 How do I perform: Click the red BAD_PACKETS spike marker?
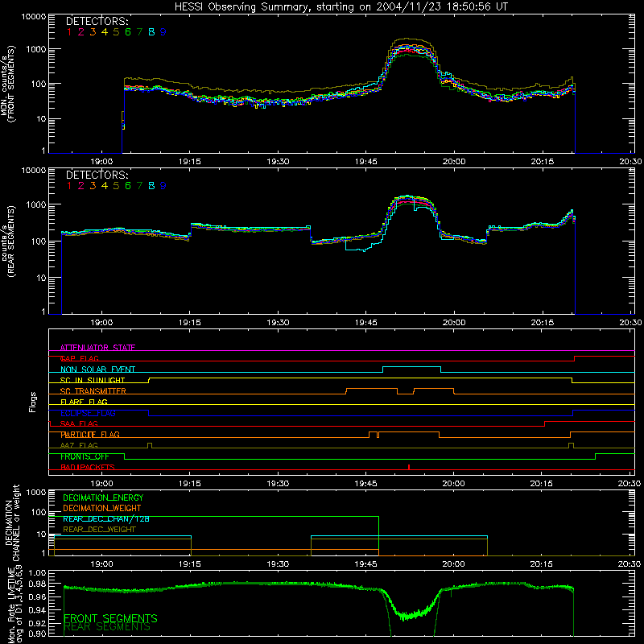coord(409,467)
